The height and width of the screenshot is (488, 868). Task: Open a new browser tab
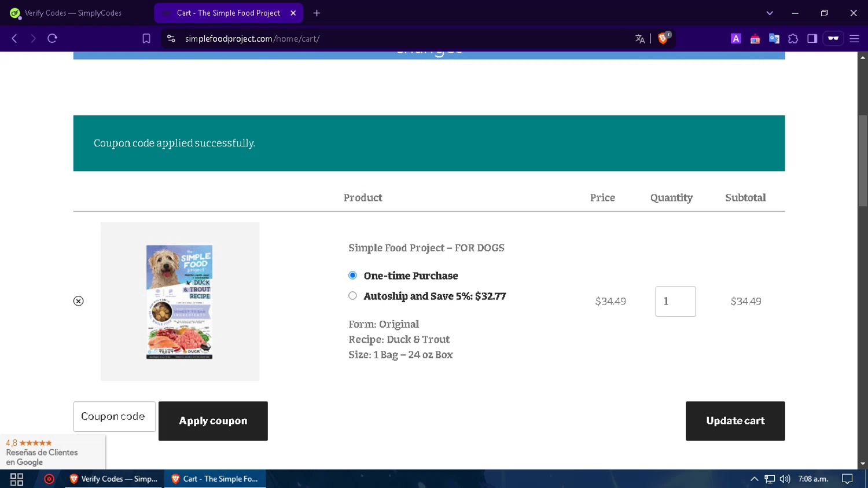point(317,13)
